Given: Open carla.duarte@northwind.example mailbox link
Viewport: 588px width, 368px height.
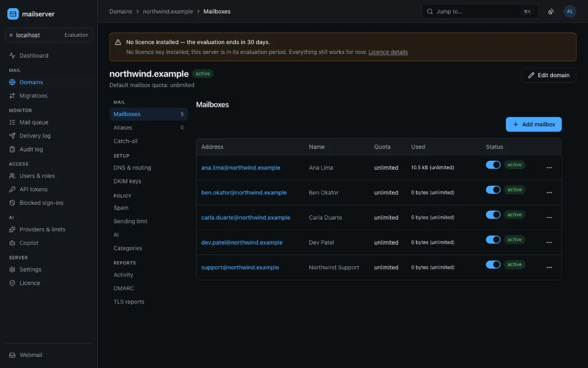Looking at the screenshot, I should (246, 217).
